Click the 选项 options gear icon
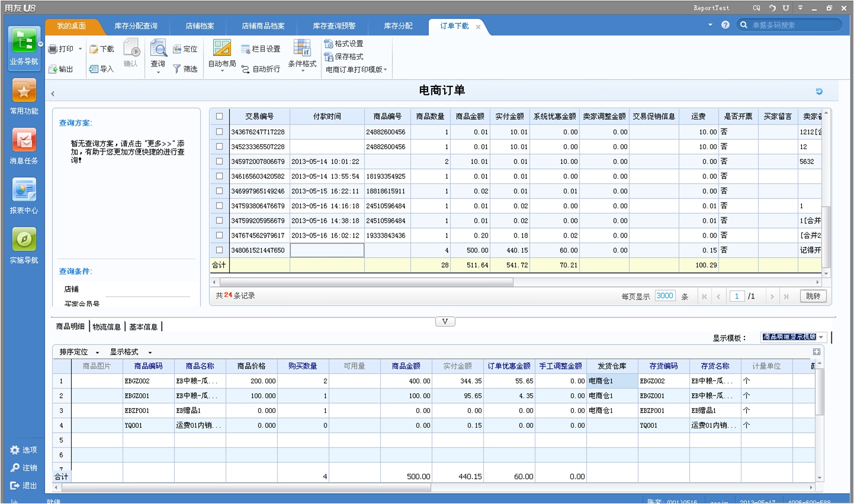The image size is (854, 504). [15, 450]
